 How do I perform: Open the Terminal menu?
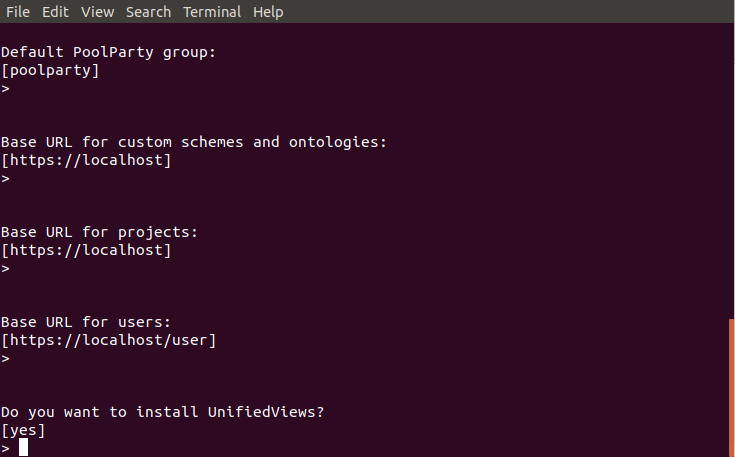pyautogui.click(x=212, y=12)
